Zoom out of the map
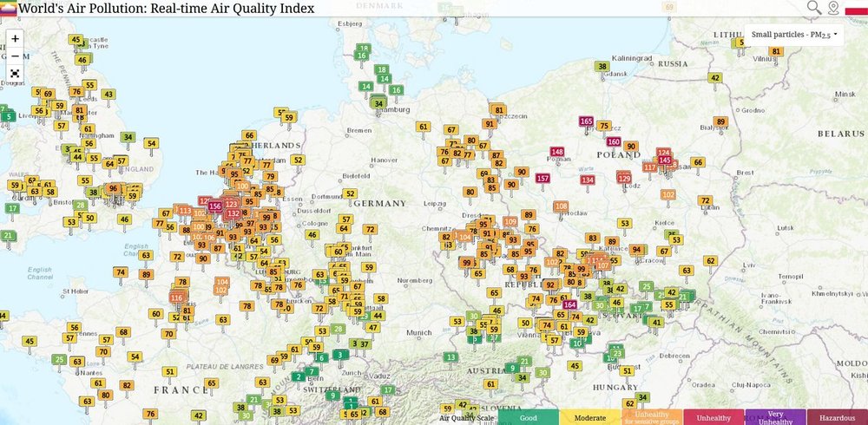Viewport: 868px width, 425px height. point(15,56)
